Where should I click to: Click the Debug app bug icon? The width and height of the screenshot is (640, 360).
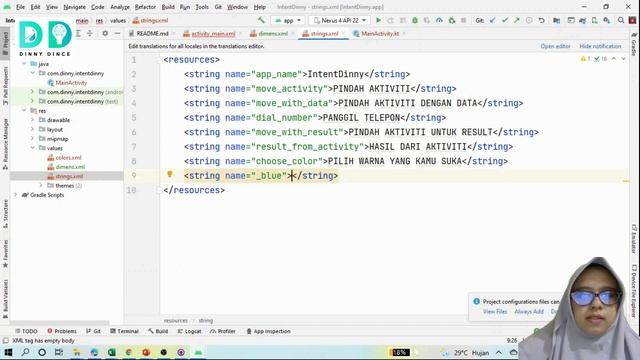[415, 20]
